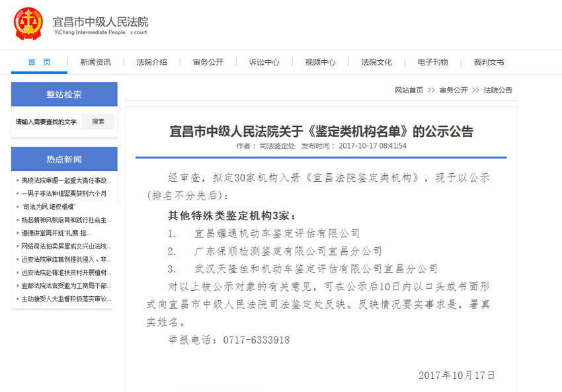Go to 电子刊物 page
Screen dimensions: 562x392
point(432,62)
